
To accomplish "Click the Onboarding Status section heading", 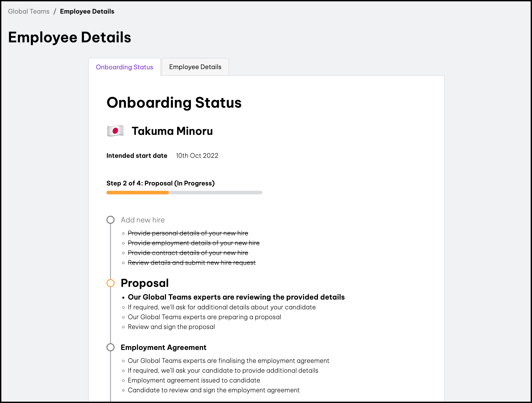I will pos(174,103).
